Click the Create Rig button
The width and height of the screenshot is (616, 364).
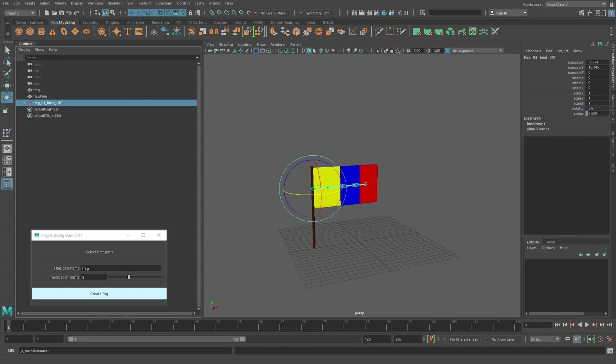click(99, 294)
